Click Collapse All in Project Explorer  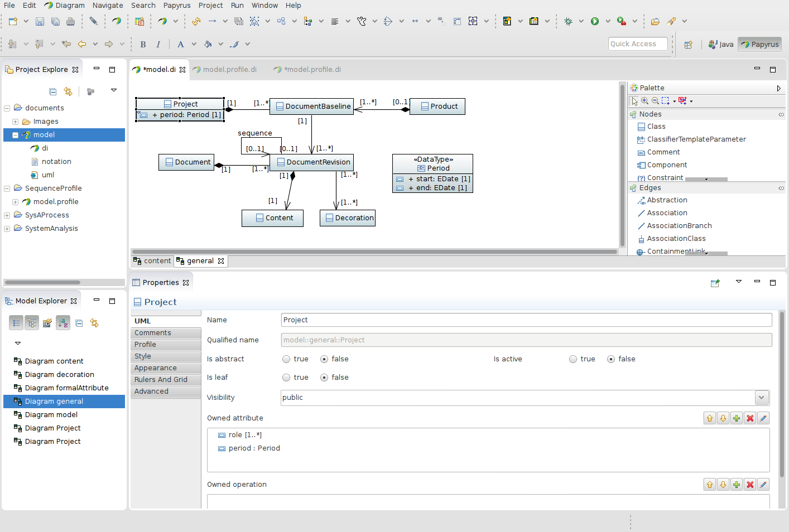[52, 91]
